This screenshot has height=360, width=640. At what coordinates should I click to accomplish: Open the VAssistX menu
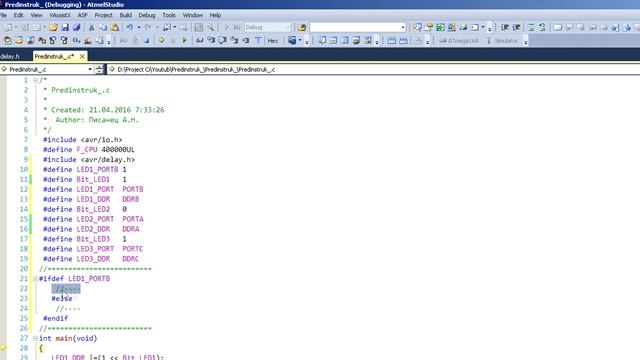[x=60, y=15]
